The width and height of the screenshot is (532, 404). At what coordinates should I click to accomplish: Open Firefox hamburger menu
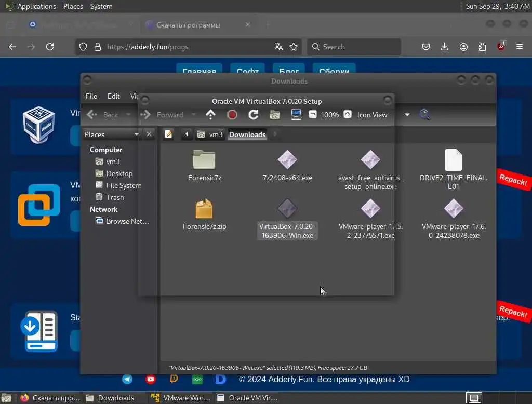[x=520, y=47]
